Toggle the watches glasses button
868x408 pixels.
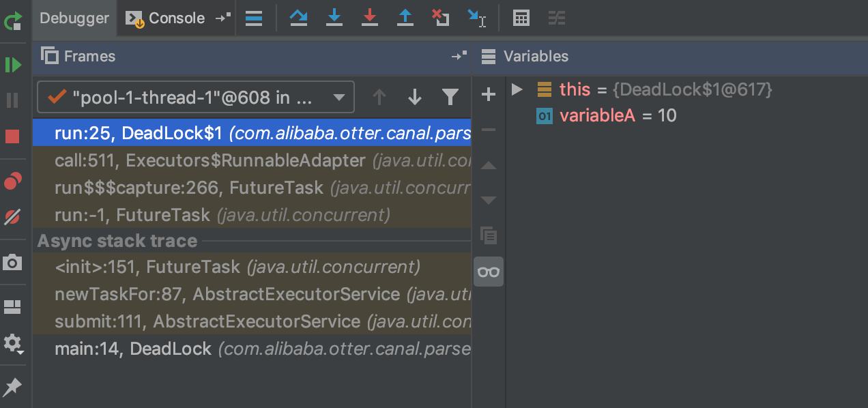(489, 272)
